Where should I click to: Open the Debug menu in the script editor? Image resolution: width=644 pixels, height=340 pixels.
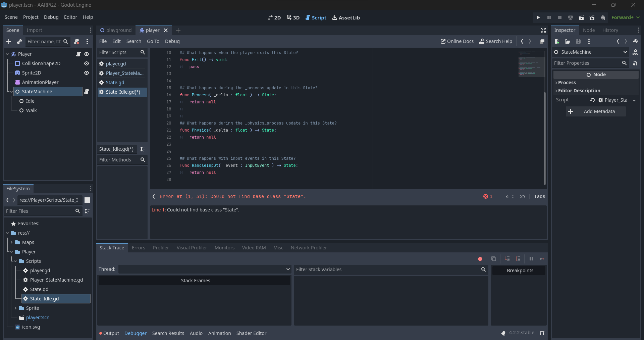172,41
